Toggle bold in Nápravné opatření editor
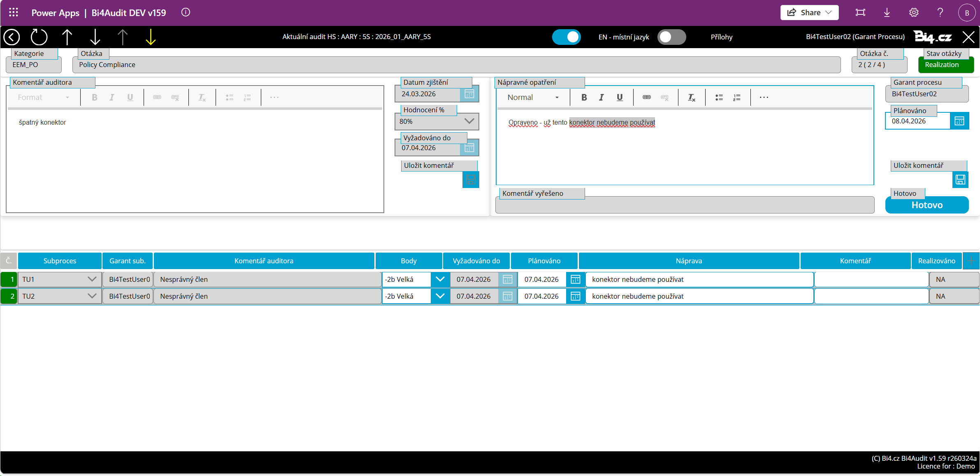Screen dimensions: 980x476 pyautogui.click(x=584, y=98)
